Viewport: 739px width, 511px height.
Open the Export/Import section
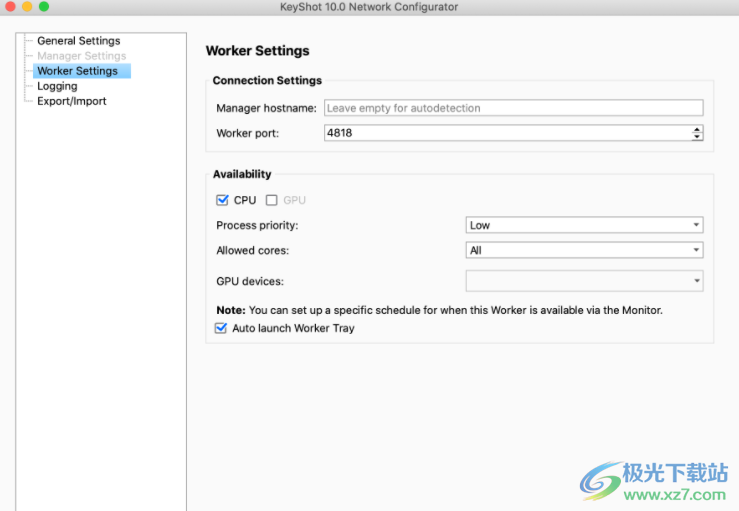pos(72,101)
